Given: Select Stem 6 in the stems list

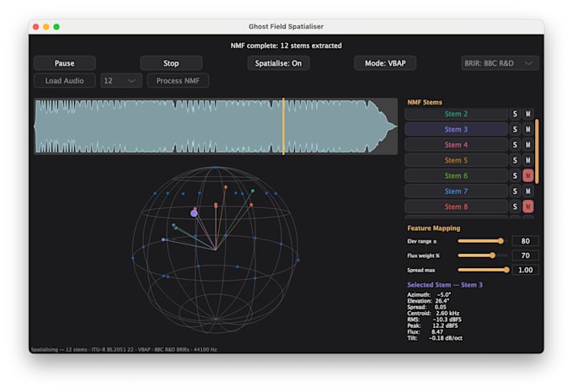Looking at the screenshot, I should pyautogui.click(x=456, y=176).
